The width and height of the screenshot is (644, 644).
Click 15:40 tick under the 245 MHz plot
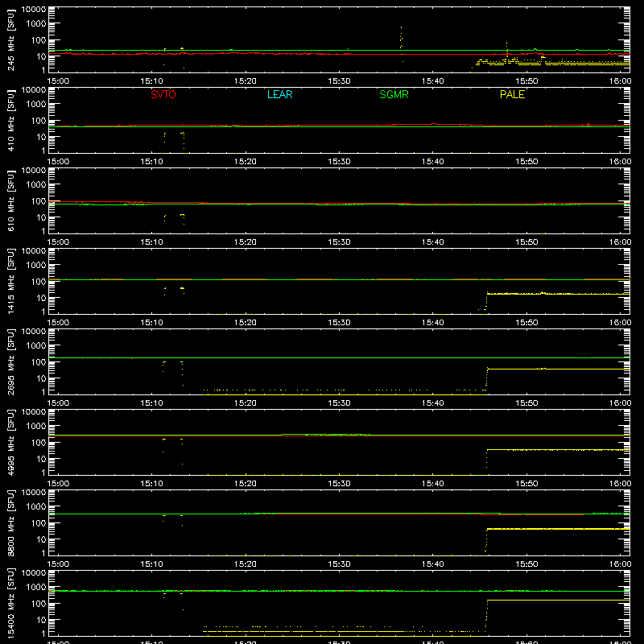[433, 81]
